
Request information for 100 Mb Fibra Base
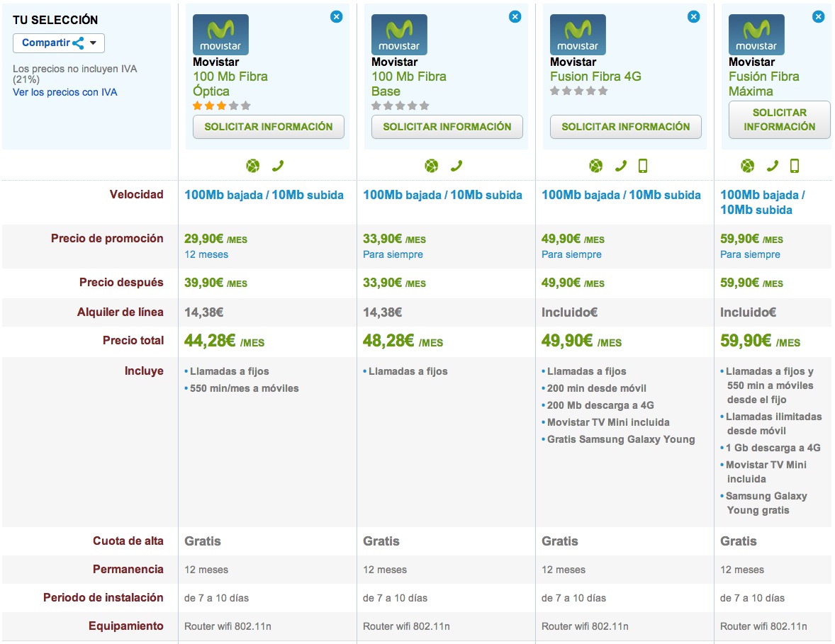click(x=447, y=127)
